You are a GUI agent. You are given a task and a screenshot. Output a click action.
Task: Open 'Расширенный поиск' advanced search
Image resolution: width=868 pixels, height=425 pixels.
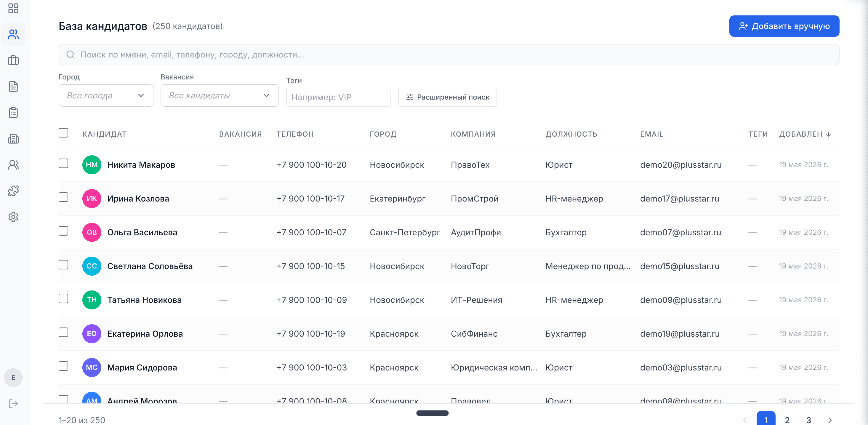[x=447, y=97]
